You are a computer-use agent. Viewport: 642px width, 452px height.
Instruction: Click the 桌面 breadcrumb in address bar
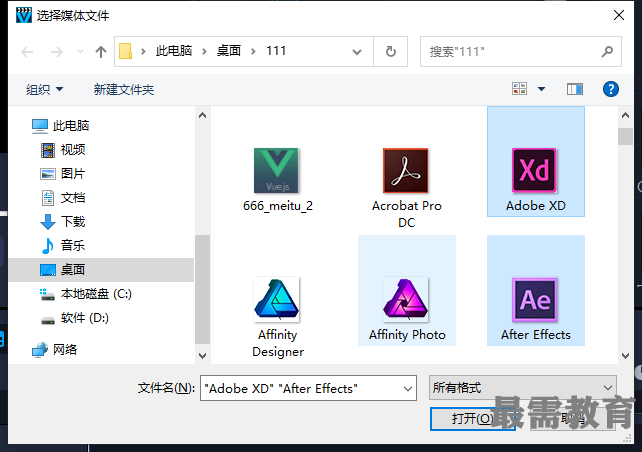pyautogui.click(x=228, y=51)
